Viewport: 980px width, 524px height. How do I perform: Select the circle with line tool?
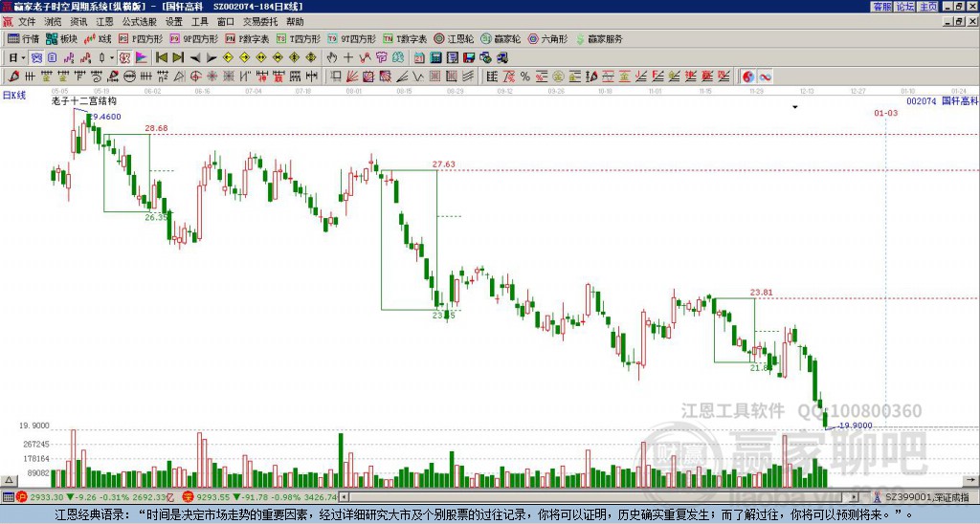(x=130, y=76)
